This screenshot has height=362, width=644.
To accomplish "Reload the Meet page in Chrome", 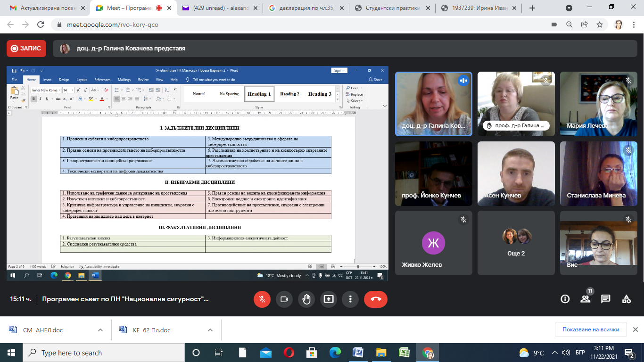I will coord(41,25).
